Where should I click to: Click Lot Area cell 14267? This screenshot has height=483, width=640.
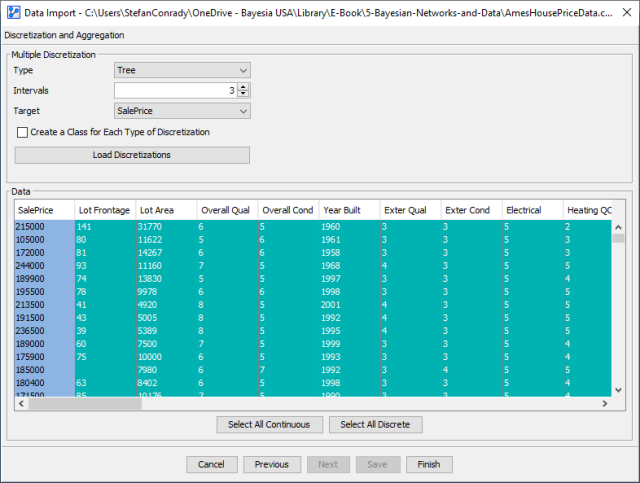point(167,253)
